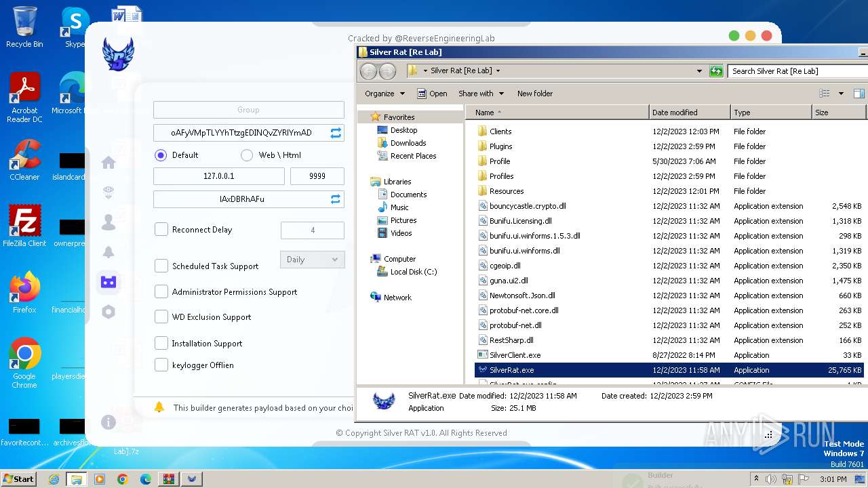
Task: Open the home icon in Silver RAT sidebar
Action: tap(108, 163)
